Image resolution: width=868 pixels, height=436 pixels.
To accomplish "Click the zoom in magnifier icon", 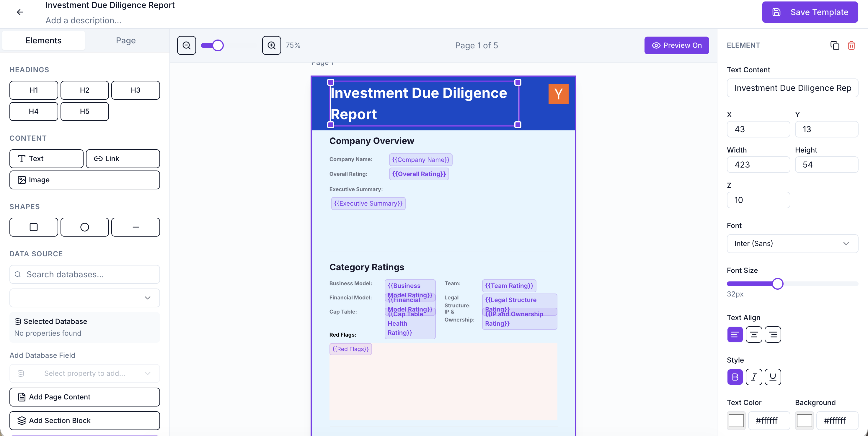I will point(271,45).
